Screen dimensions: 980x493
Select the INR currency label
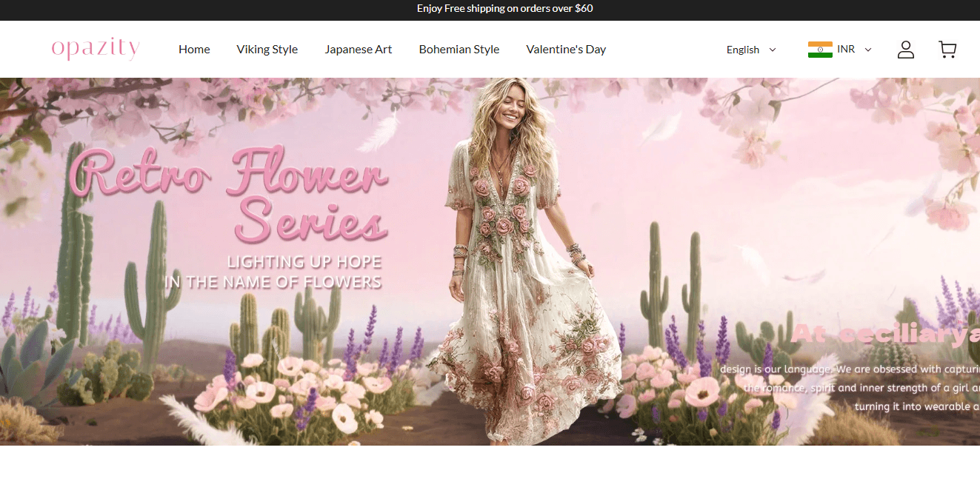pyautogui.click(x=846, y=50)
